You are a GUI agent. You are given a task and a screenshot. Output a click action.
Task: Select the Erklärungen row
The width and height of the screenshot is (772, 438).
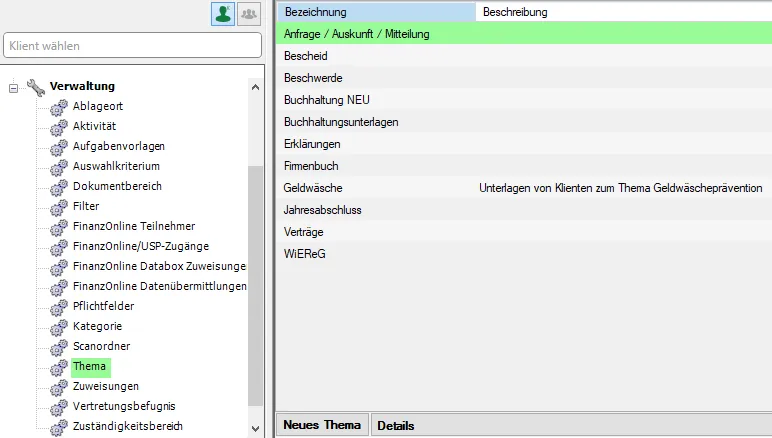click(x=524, y=144)
